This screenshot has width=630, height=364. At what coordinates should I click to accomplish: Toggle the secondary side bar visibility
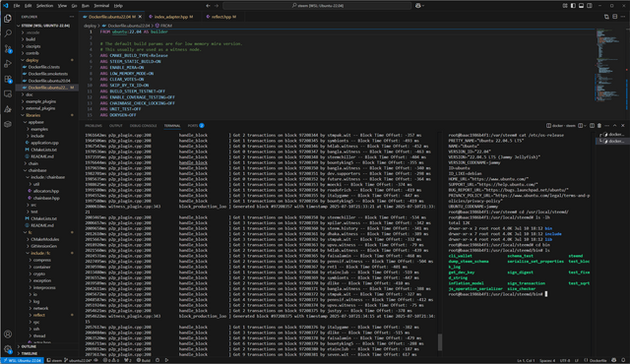click(590, 6)
